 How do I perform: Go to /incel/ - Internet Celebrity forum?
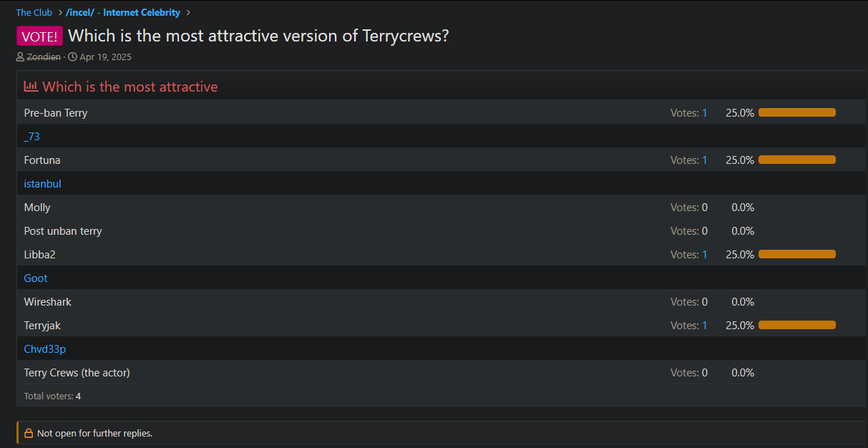[x=123, y=13]
